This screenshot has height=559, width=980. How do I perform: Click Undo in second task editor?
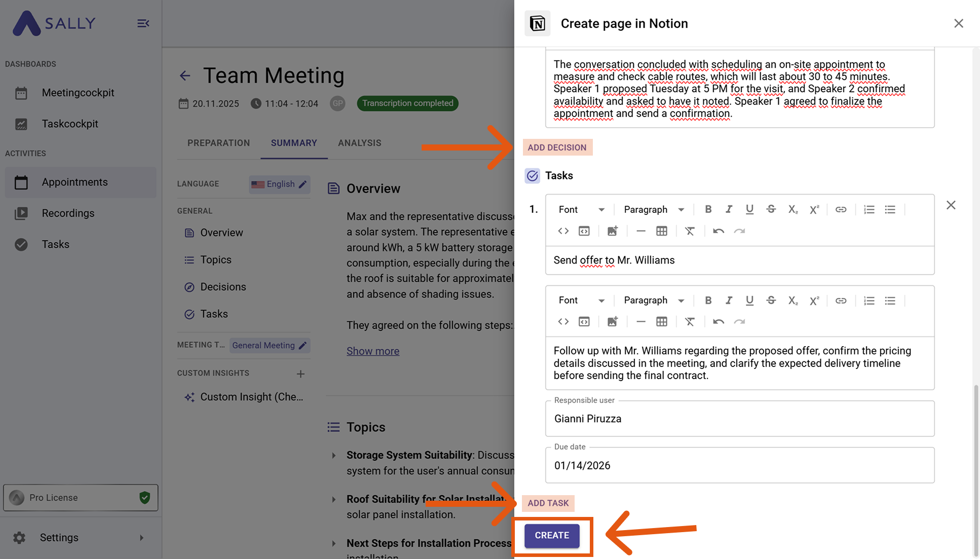coord(718,322)
